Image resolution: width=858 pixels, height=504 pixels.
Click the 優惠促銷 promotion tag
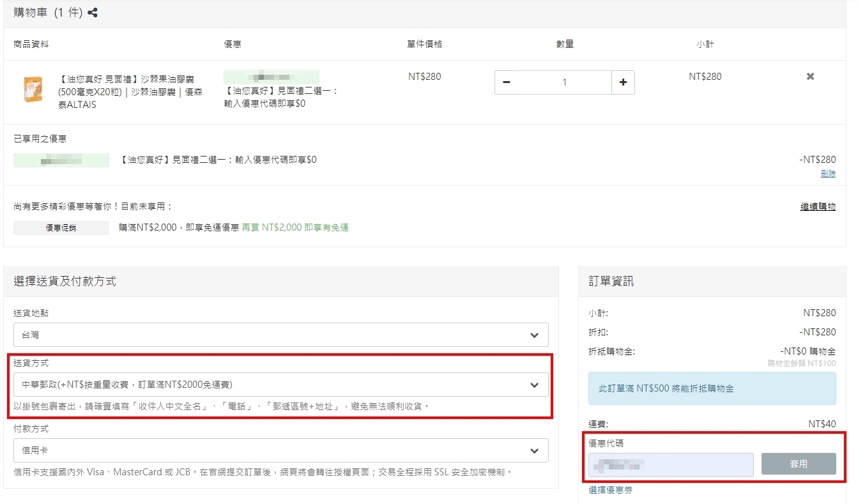click(x=61, y=228)
